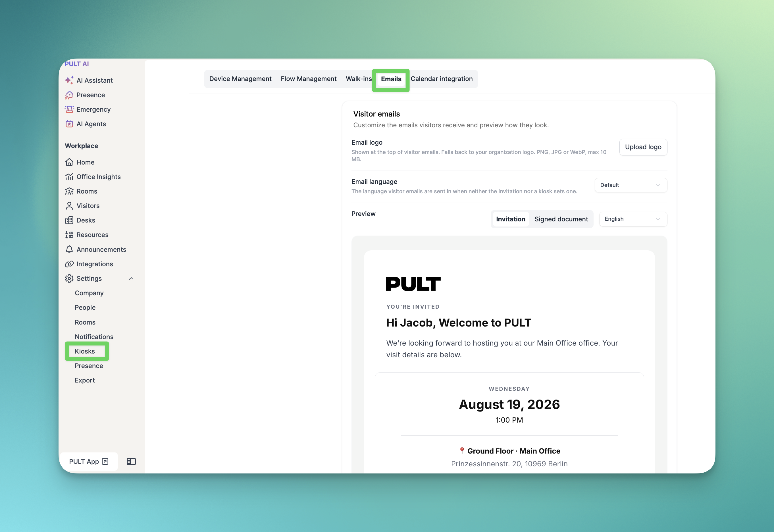Click the Desks grid icon
This screenshot has height=532, width=774.
pos(69,220)
